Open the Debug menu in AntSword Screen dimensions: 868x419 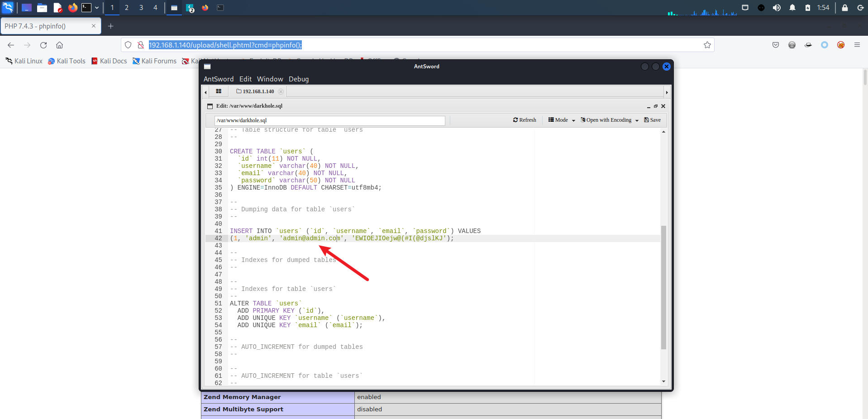pyautogui.click(x=299, y=79)
